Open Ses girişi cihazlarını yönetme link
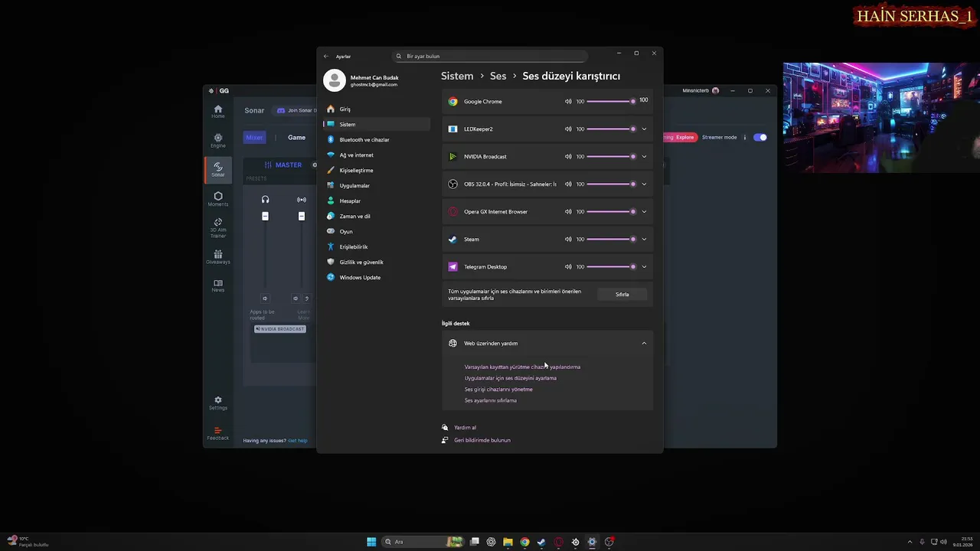 498,389
